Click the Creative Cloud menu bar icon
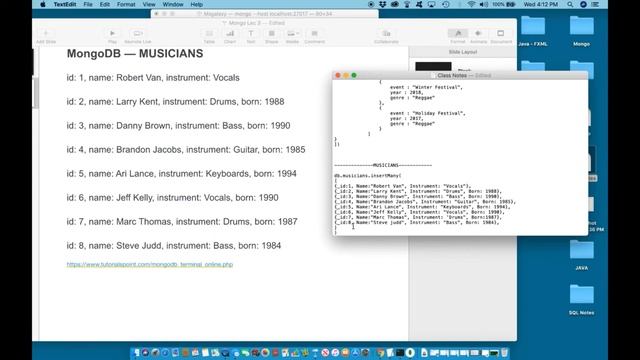The width and height of the screenshot is (640, 360). click(x=395, y=4)
